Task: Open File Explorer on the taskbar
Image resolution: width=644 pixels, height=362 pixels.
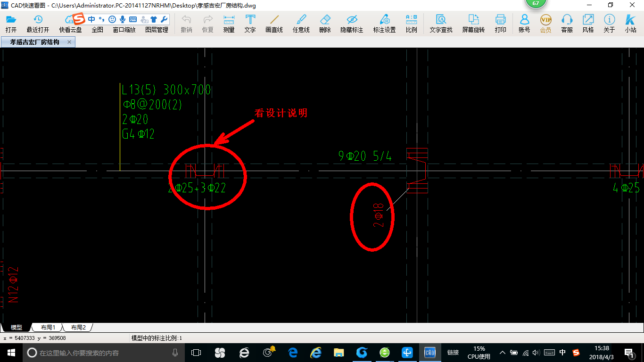Action: tap(339, 353)
